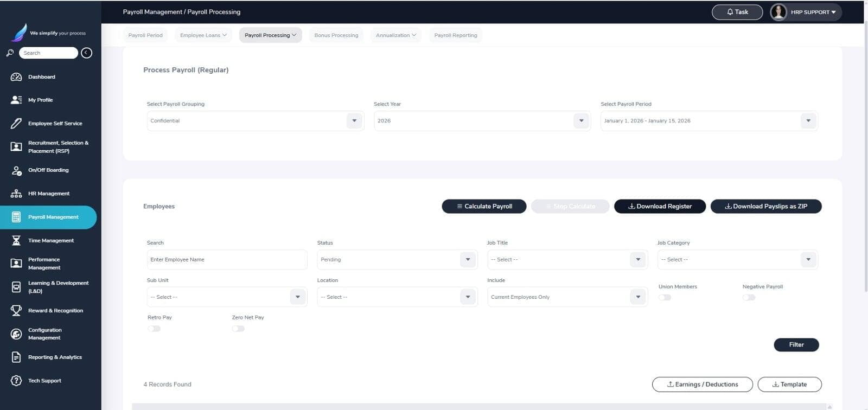Screen dimensions: 868x410
Task: Open the Bonus Processing tab
Action: pyautogui.click(x=336, y=35)
